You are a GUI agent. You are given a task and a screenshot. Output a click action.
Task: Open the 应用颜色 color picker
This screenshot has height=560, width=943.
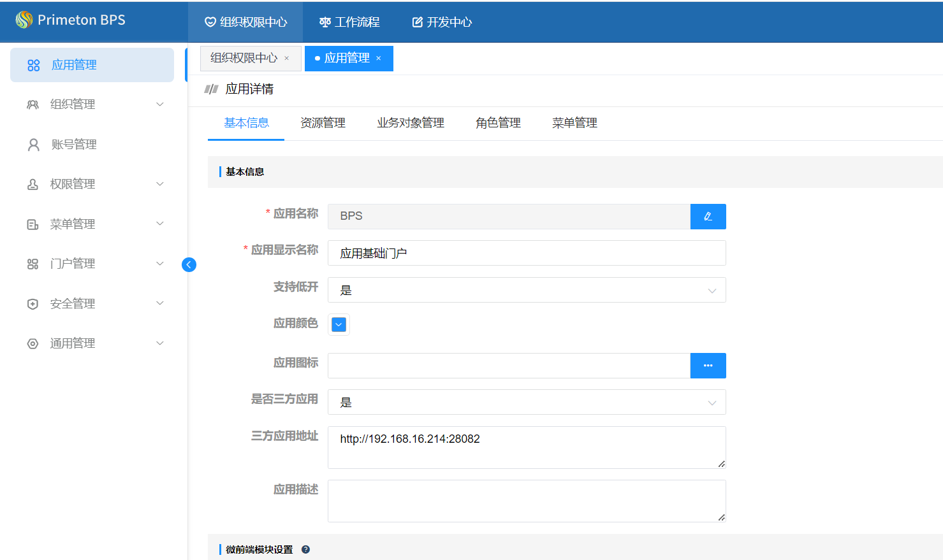[x=339, y=325]
